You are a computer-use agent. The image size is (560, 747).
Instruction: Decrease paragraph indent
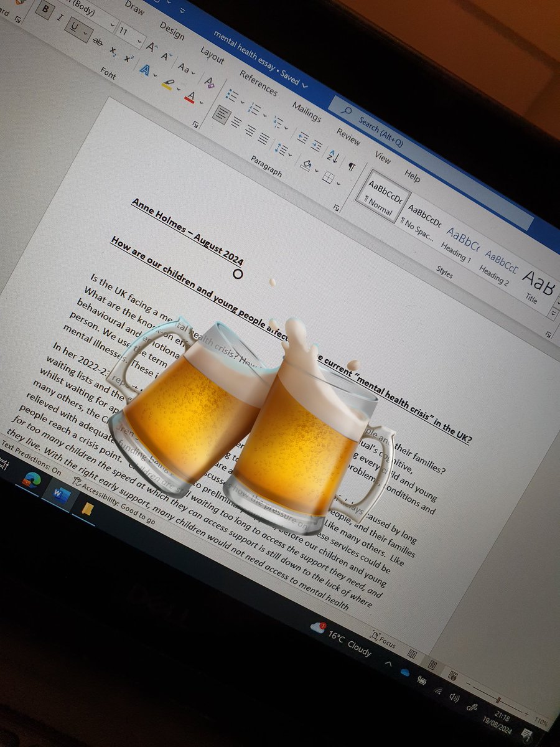[x=302, y=138]
